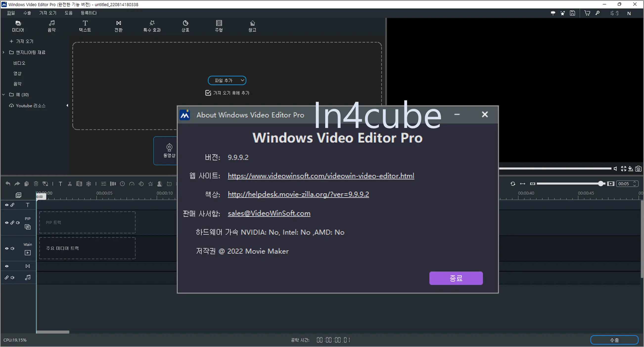Toggle link on the PIP track
This screenshot has width=644, height=347.
(12, 223)
